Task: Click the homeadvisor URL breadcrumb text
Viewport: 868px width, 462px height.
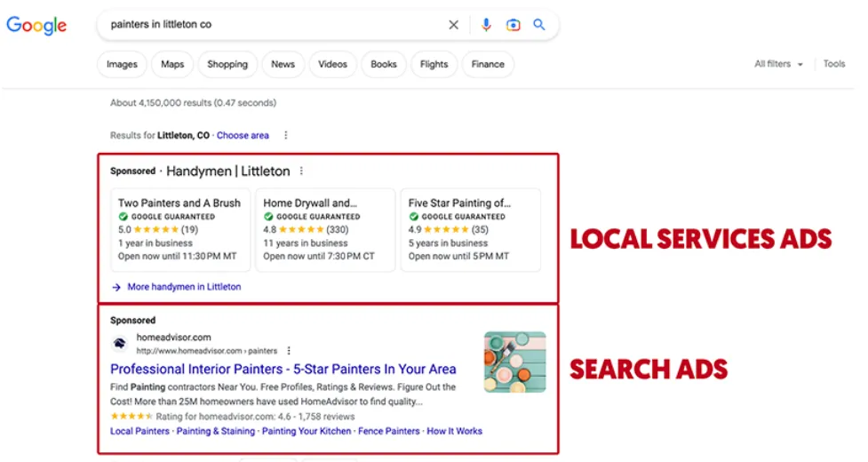Action: point(207,351)
